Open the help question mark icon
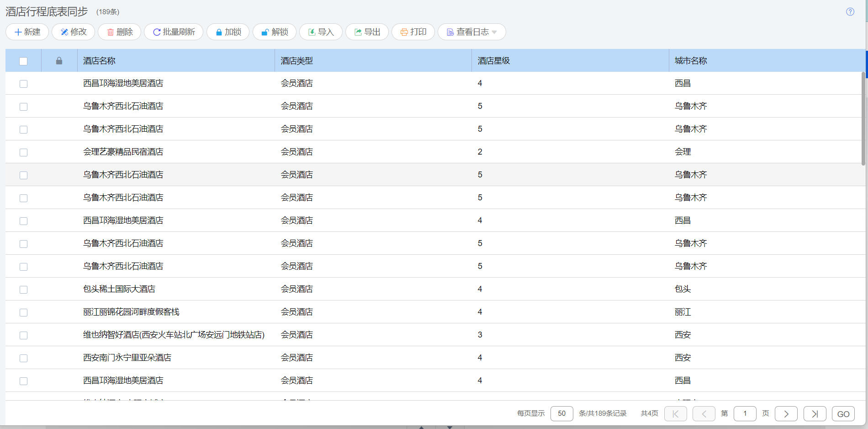 [850, 12]
